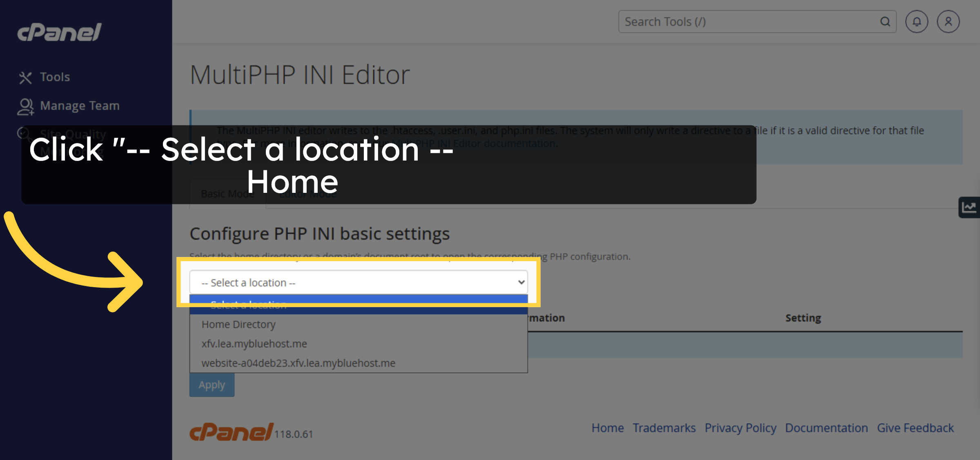This screenshot has width=980, height=460.
Task: Open the Select a location dropdown
Action: 359,282
